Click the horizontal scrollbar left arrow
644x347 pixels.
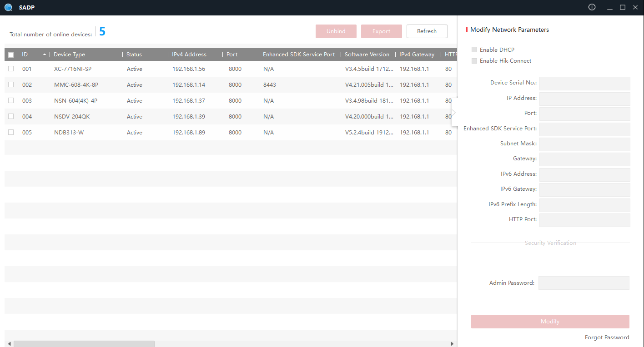(9, 344)
